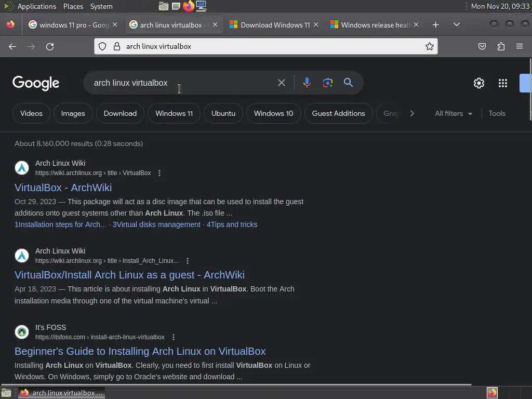
Task: Follow the 'Tips and tricks' sitelink
Action: [232, 224]
